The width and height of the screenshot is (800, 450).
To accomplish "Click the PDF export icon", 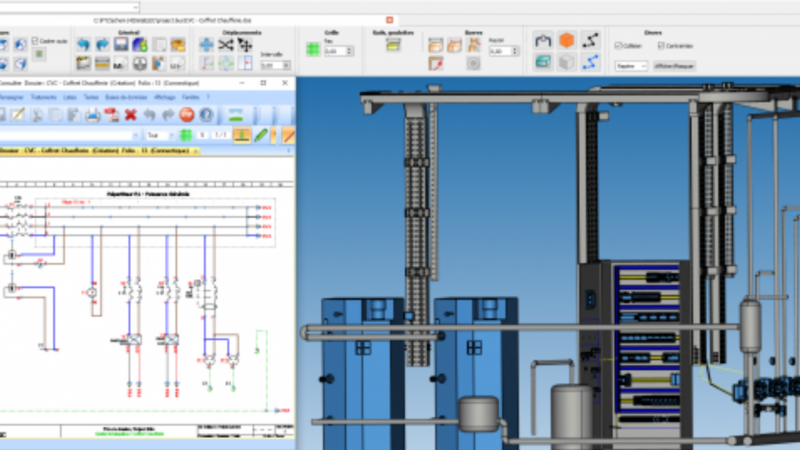I will click(x=112, y=115).
